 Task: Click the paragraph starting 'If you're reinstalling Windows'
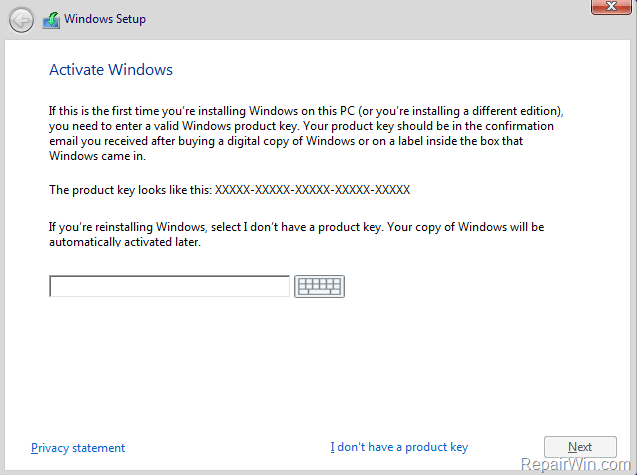(297, 234)
